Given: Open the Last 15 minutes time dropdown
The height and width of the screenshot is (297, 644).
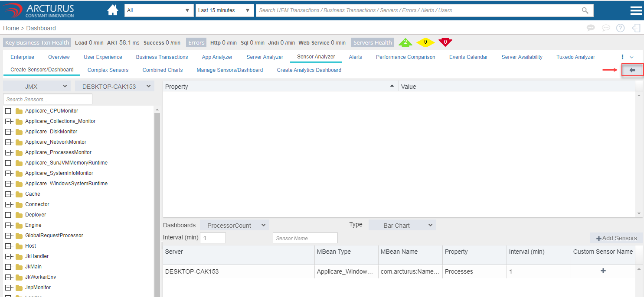Looking at the screenshot, I should 224,10.
